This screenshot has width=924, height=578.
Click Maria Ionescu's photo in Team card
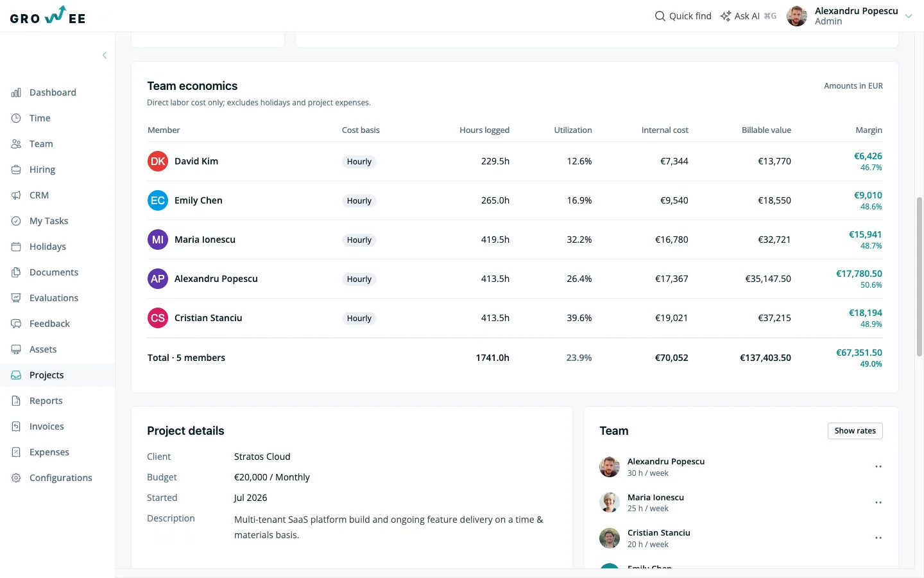point(610,503)
